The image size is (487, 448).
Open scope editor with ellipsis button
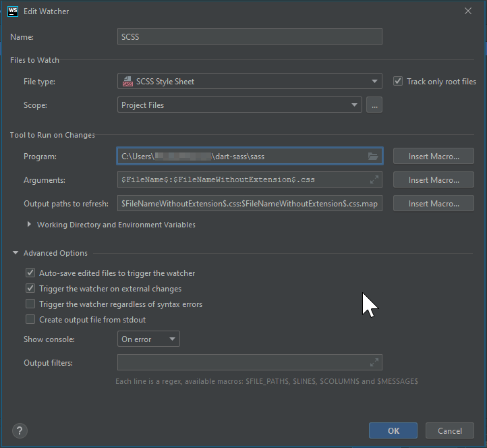click(x=374, y=105)
